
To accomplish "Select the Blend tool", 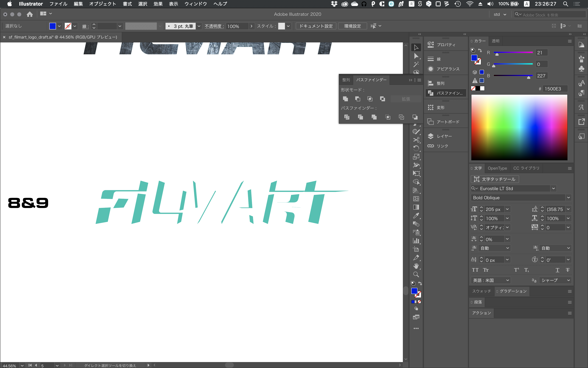I will (416, 224).
